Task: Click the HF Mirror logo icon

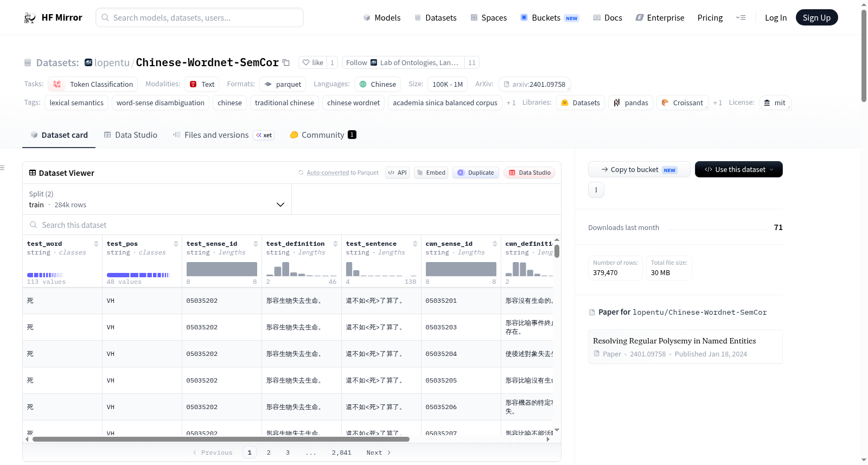Action: (x=30, y=18)
